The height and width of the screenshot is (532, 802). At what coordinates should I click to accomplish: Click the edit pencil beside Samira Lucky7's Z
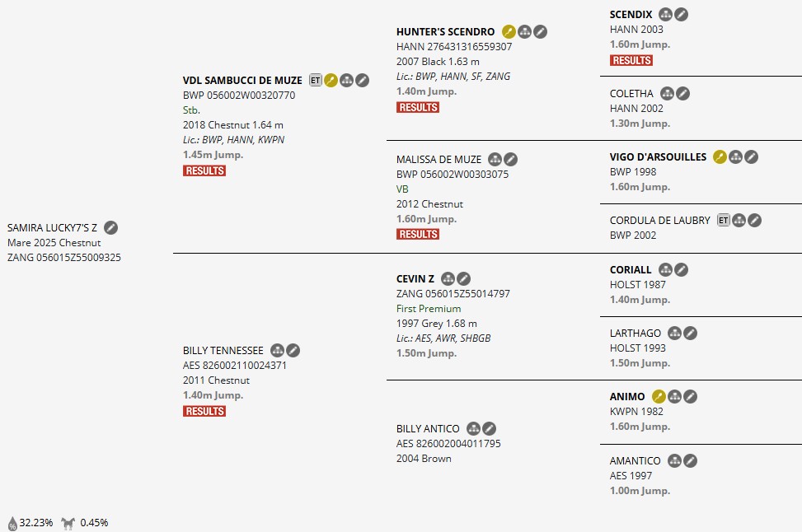pos(111,228)
